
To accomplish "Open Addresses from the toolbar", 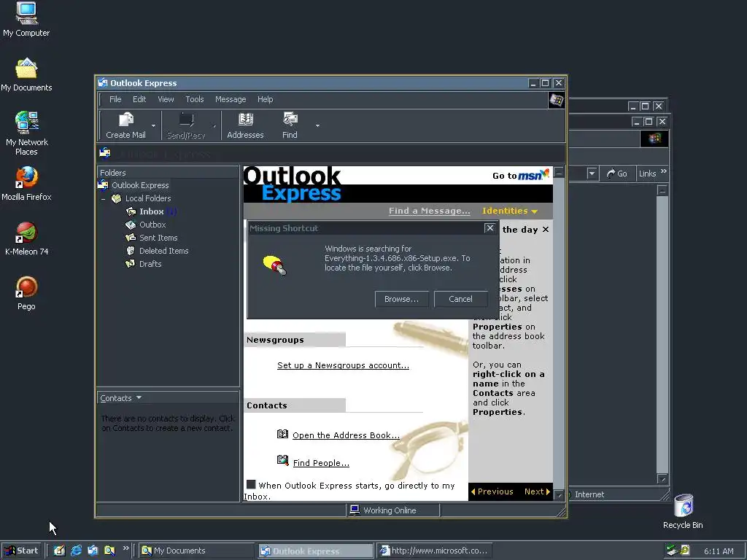I will (x=245, y=125).
